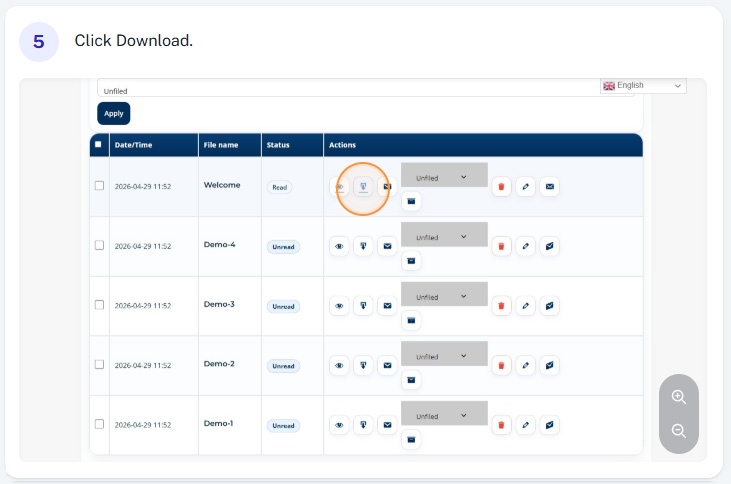Click the Demo-4 file name
Screen dimensions: 731x484
point(220,245)
